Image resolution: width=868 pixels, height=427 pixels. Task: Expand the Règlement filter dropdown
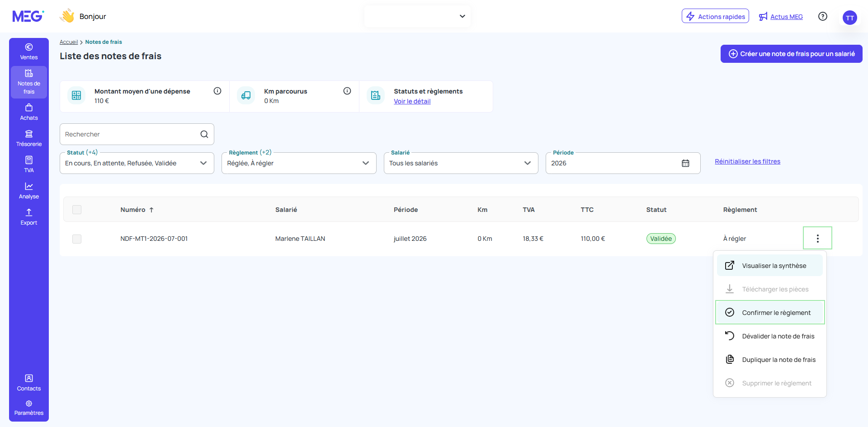coord(299,163)
